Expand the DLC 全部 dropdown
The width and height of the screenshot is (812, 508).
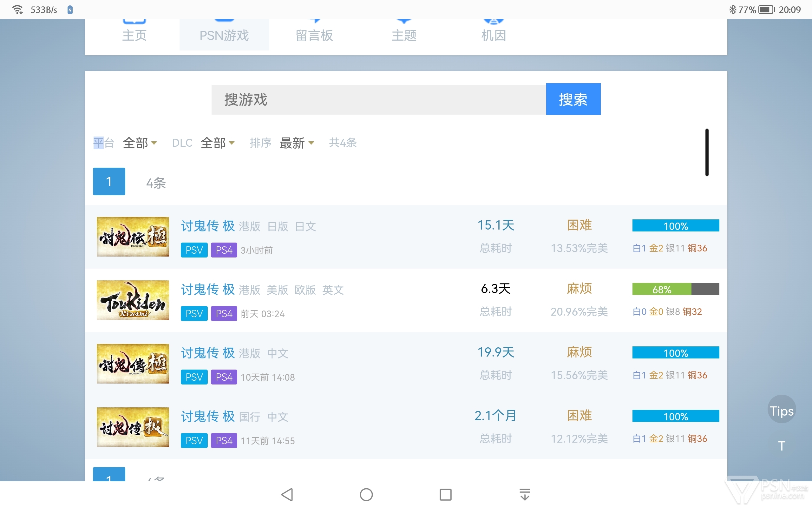217,143
